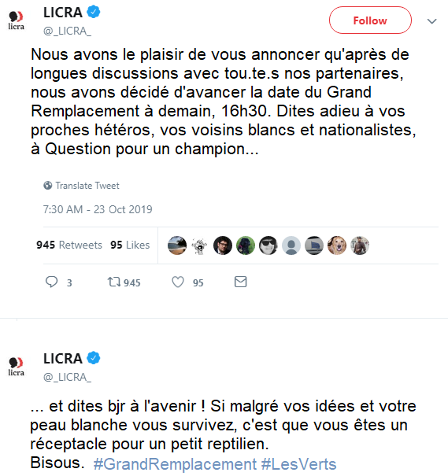The height and width of the screenshot is (476, 448).
Task: Like the tweet with the heart icon
Action: pos(178,282)
